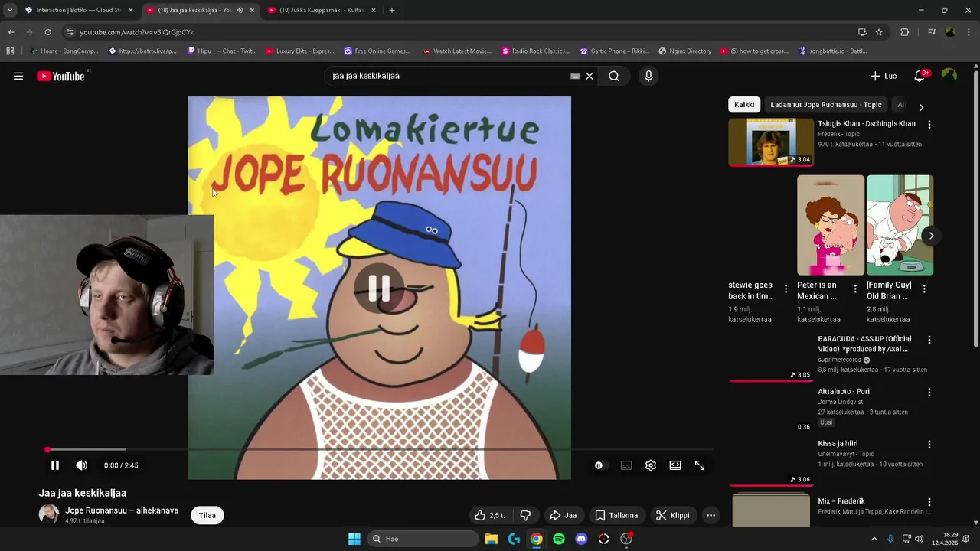This screenshot has width=980, height=551.
Task: Open more actions below the video
Action: click(x=710, y=515)
